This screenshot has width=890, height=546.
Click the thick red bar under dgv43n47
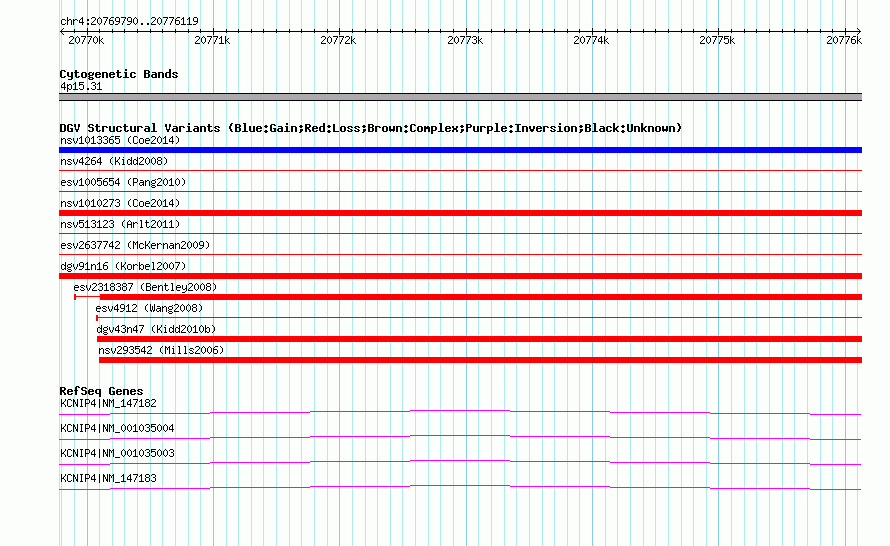point(480,339)
